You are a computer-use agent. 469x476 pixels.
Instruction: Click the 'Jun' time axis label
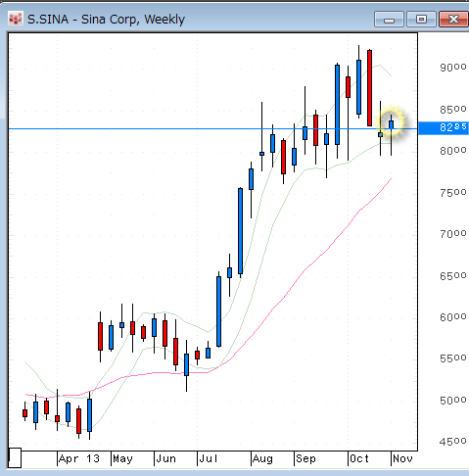165,458
